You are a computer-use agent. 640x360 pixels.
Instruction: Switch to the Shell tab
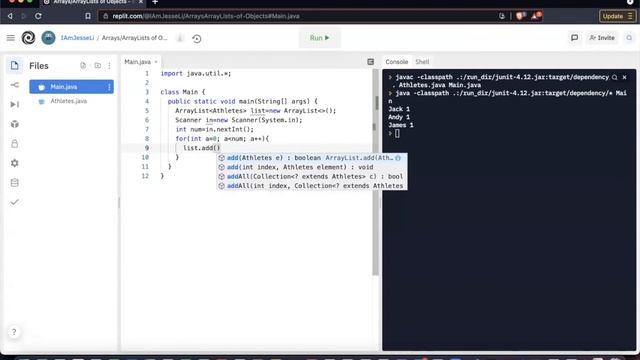[x=422, y=62]
